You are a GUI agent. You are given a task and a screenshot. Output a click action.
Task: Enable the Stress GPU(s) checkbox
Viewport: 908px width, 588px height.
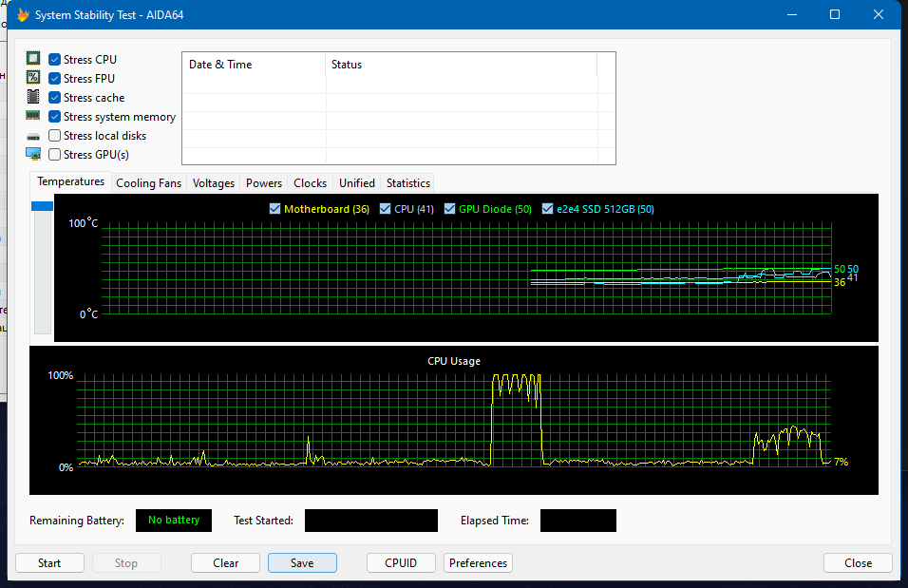tap(54, 155)
